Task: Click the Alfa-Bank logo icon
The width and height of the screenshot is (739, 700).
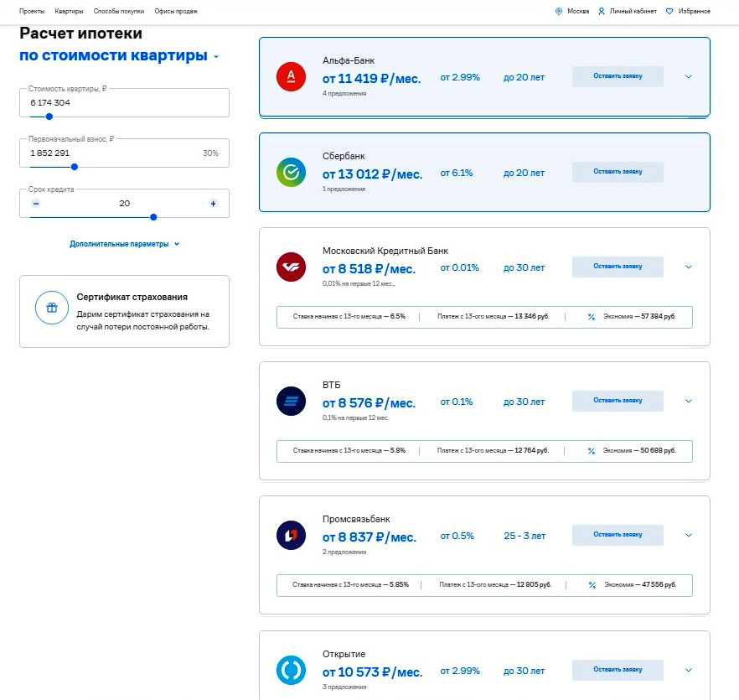Action: point(291,76)
